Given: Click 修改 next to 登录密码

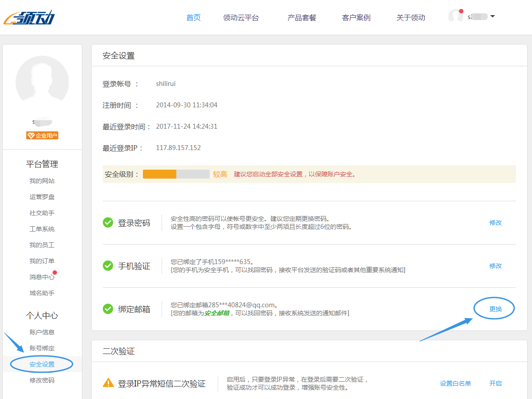Looking at the screenshot, I should tap(495, 223).
